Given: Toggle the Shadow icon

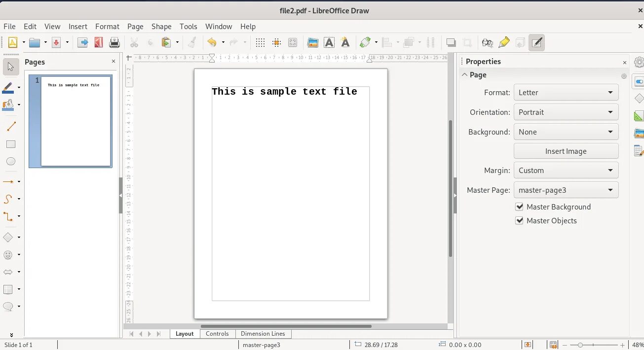Looking at the screenshot, I should click(451, 42).
